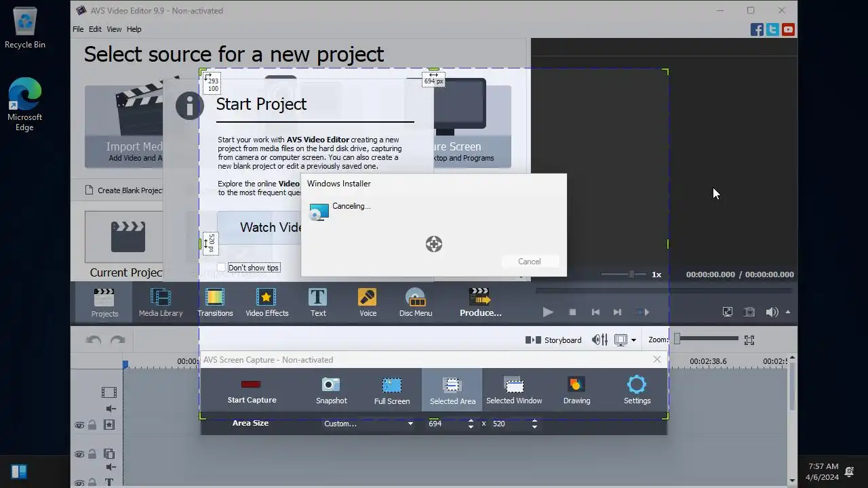Open the Recycle Bin on the desktop

25,28
